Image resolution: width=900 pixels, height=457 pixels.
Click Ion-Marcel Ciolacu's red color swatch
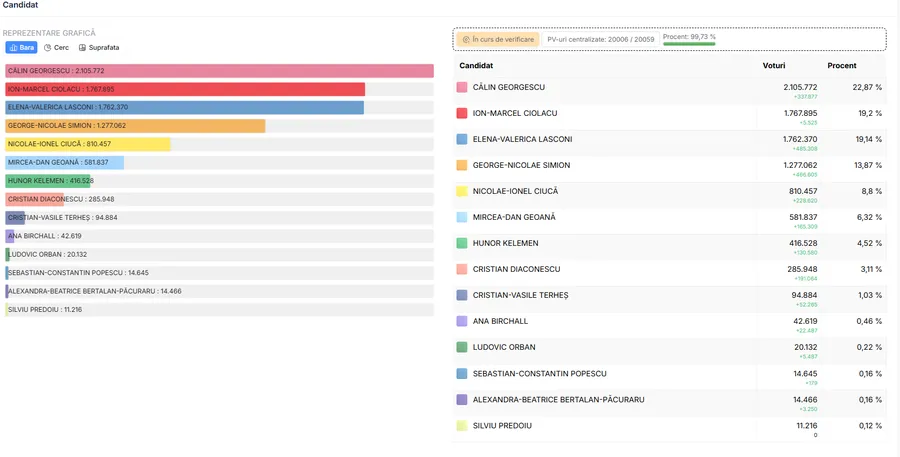(x=462, y=114)
